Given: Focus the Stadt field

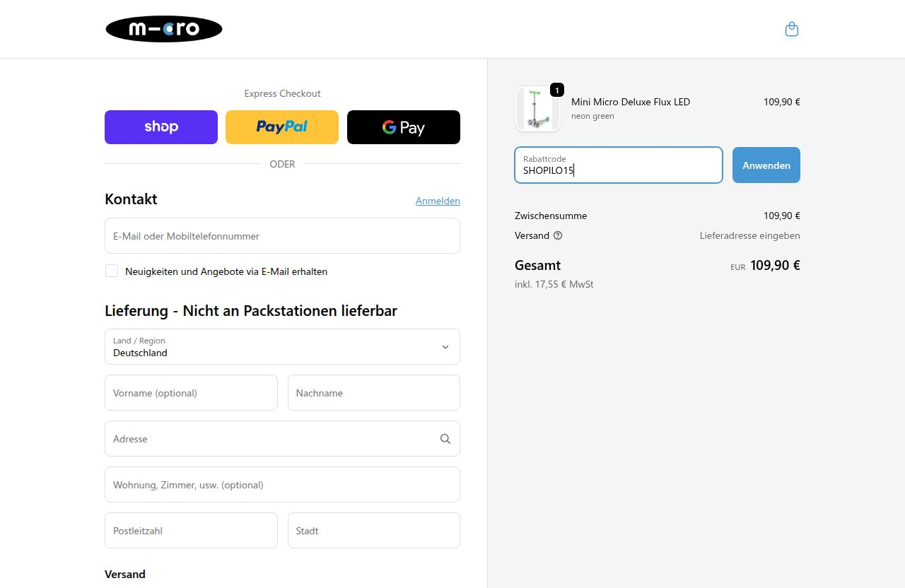Looking at the screenshot, I should tap(374, 531).
